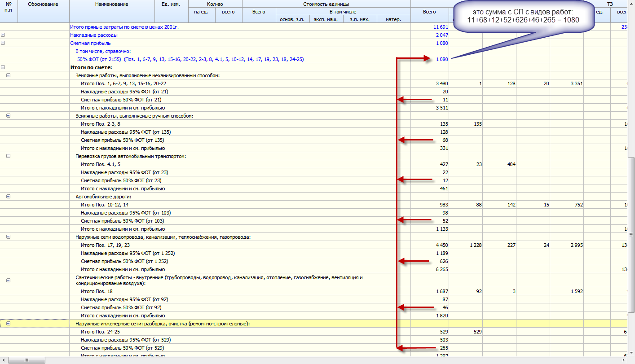Click the Обоснование column header
Viewport: 635px width, 364px height.
point(43,4)
